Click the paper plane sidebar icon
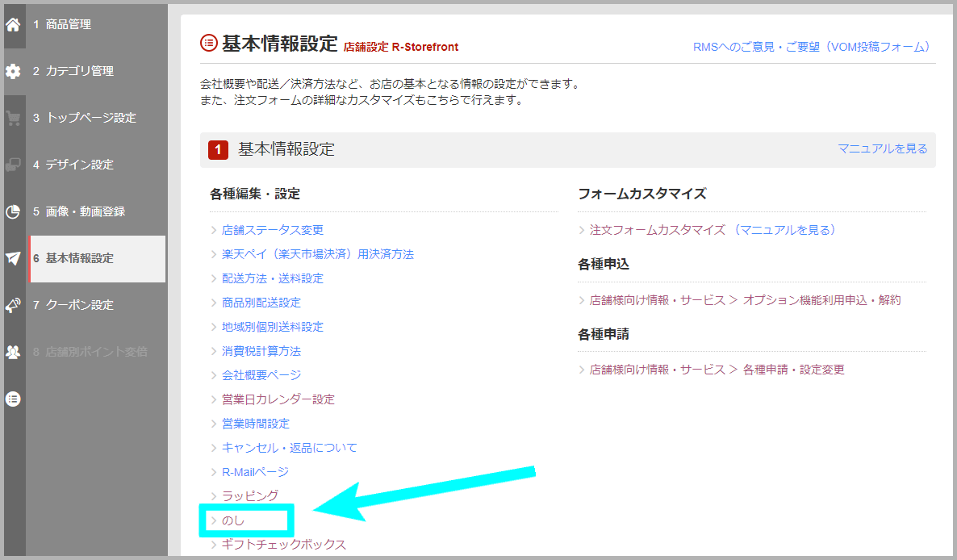 [13, 259]
